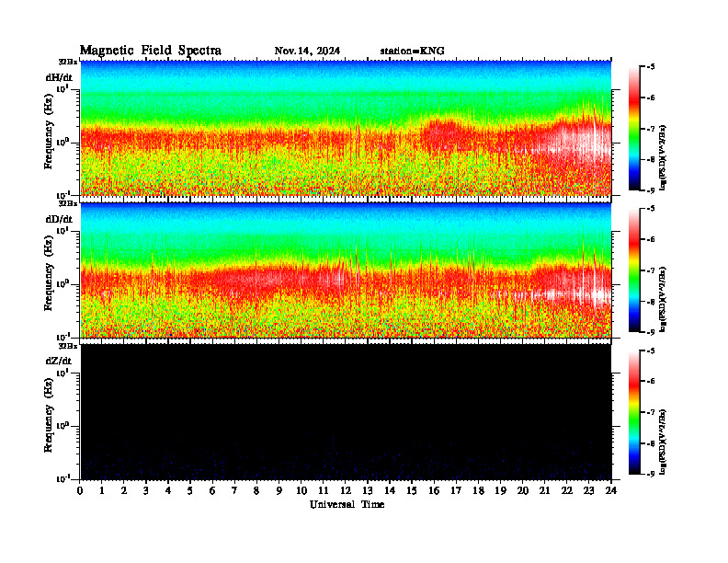Image resolution: width=728 pixels, height=563 pixels.
Task: Click the dD/dt spectrogram plot area
Action: (x=346, y=270)
